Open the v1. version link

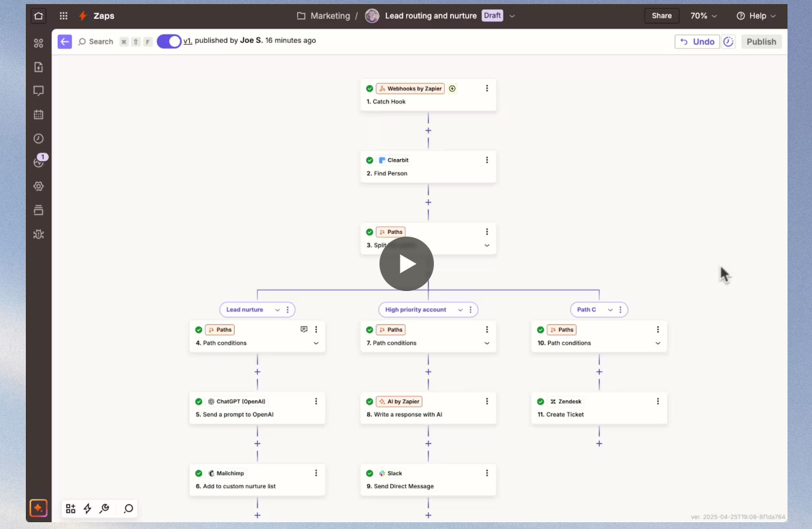tap(188, 40)
